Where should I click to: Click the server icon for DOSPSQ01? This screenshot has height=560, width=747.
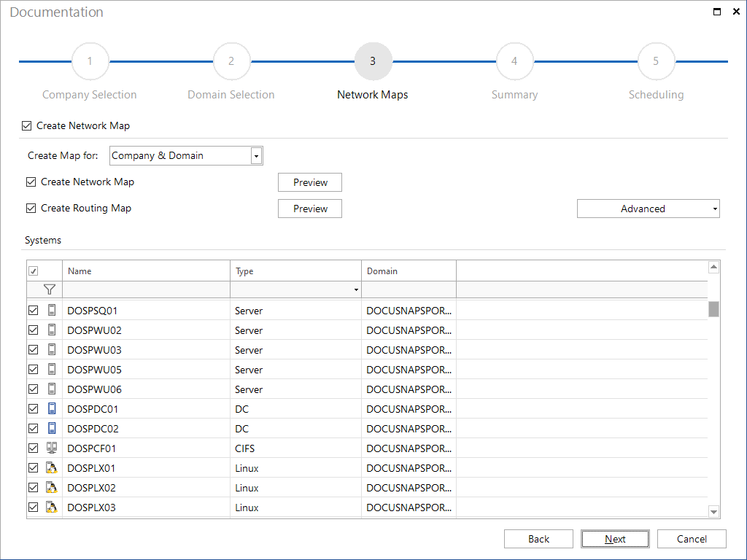tap(52, 311)
